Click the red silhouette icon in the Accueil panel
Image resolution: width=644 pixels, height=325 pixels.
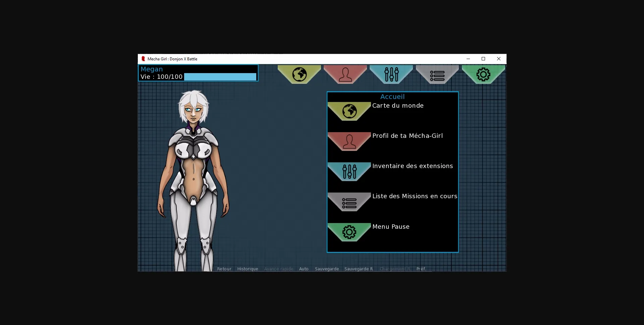click(x=349, y=142)
